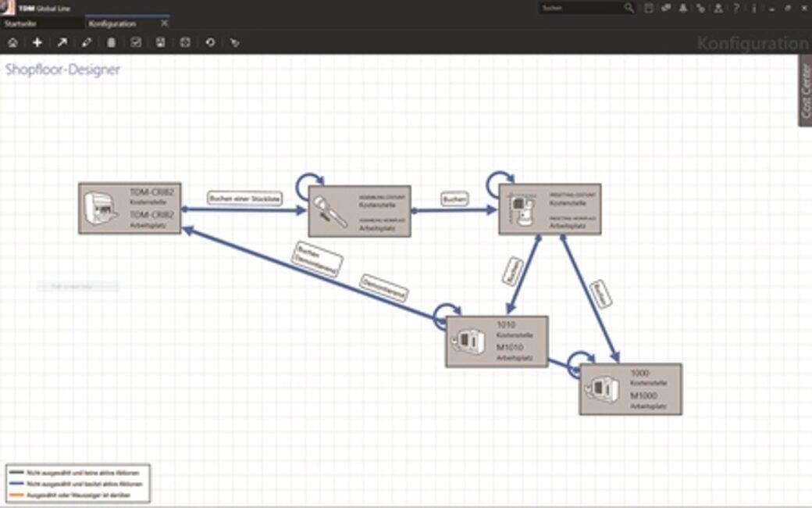Click the Home icon in the toolbar
Viewport: 812px width, 508px height.
coord(12,42)
